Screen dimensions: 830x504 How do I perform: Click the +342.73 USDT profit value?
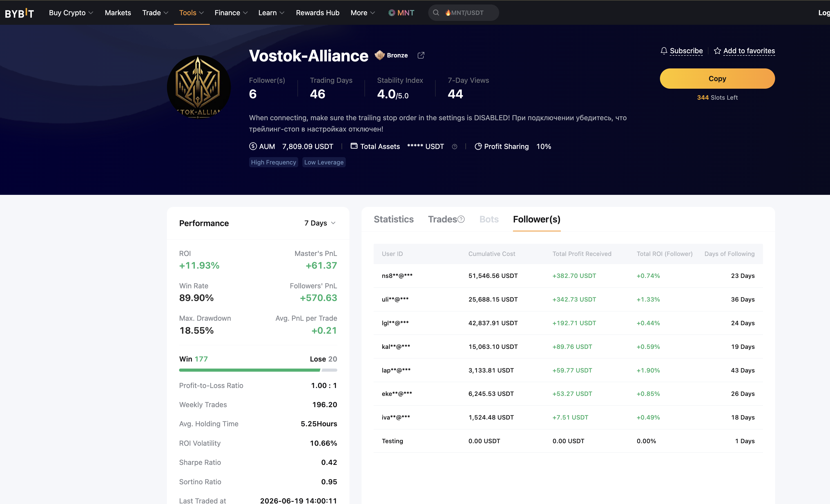coord(574,299)
